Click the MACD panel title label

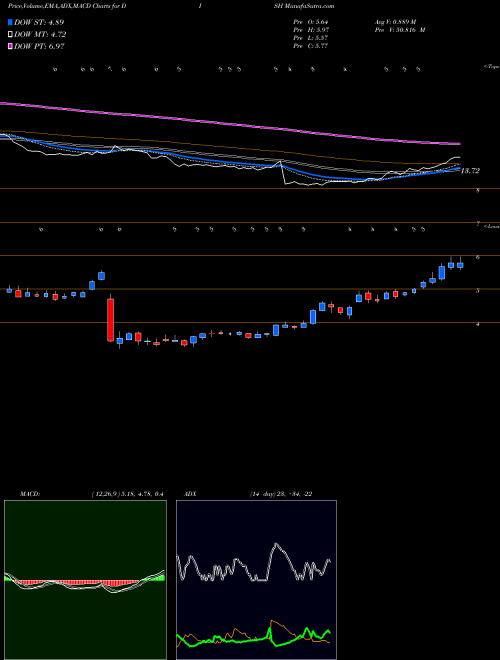[30, 494]
